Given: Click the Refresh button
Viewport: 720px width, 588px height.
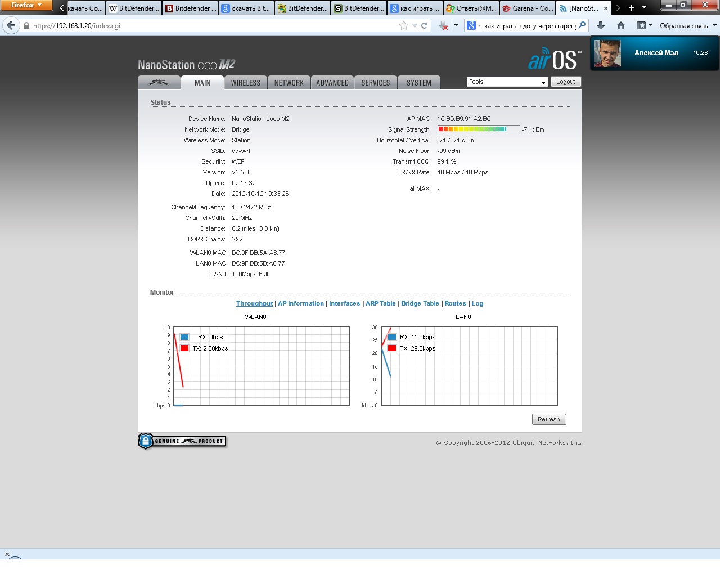Looking at the screenshot, I should click(549, 419).
